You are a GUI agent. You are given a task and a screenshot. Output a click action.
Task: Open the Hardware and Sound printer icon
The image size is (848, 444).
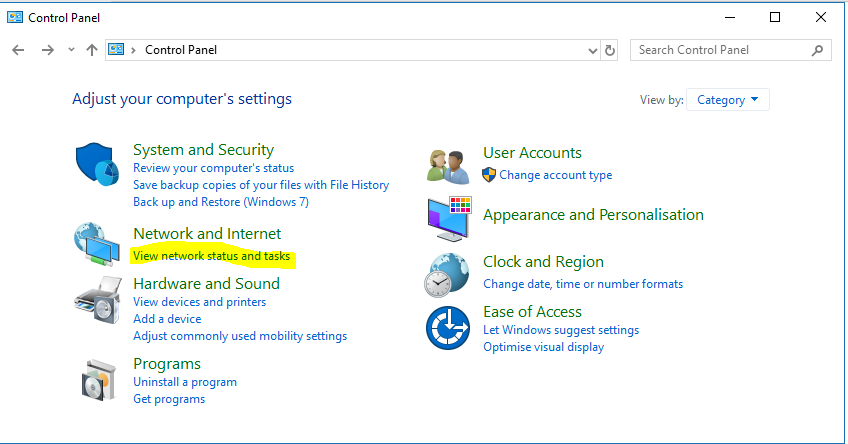(x=98, y=300)
